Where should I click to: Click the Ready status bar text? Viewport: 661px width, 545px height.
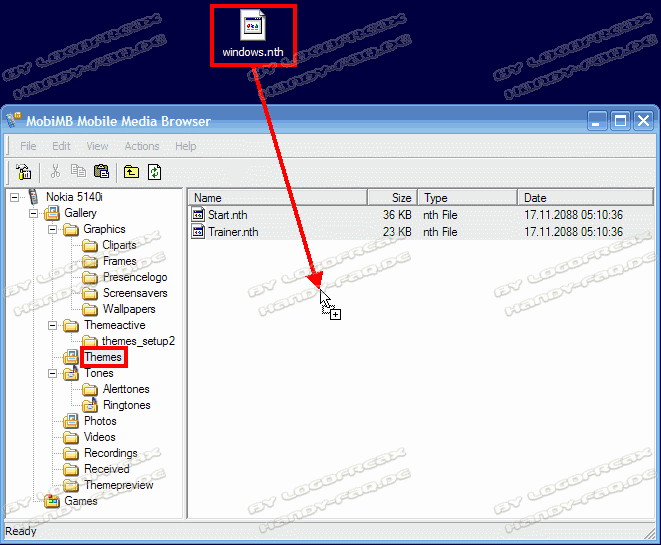(21, 531)
